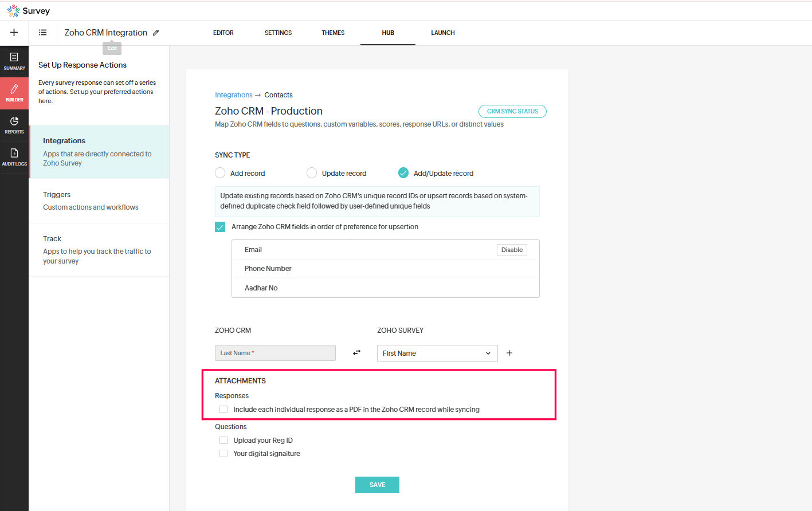This screenshot has width=812, height=511.
Task: Switch to the Launch tab
Action: click(x=443, y=33)
